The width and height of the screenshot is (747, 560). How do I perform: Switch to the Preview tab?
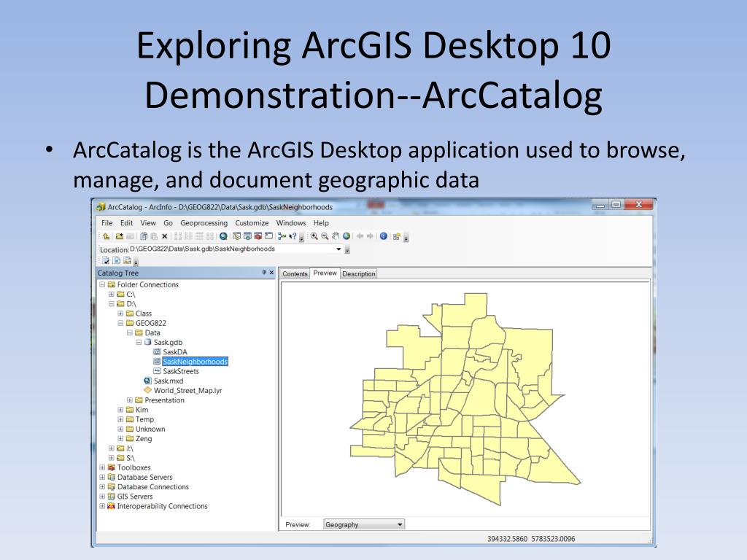pos(325,273)
